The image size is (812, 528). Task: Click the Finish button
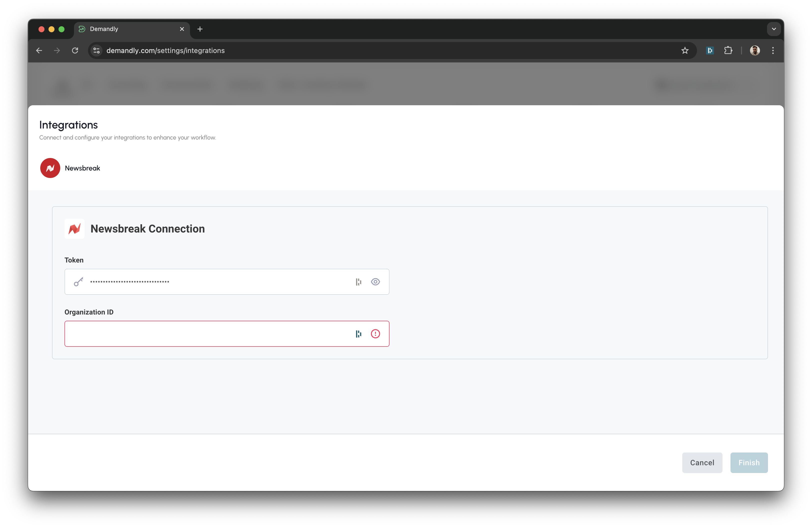tap(749, 462)
